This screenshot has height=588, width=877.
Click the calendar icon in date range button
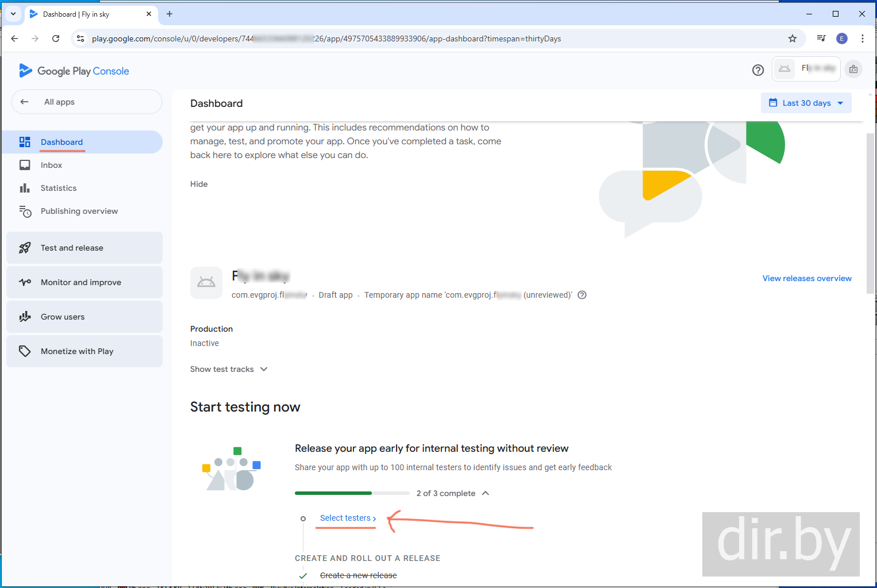(x=773, y=103)
